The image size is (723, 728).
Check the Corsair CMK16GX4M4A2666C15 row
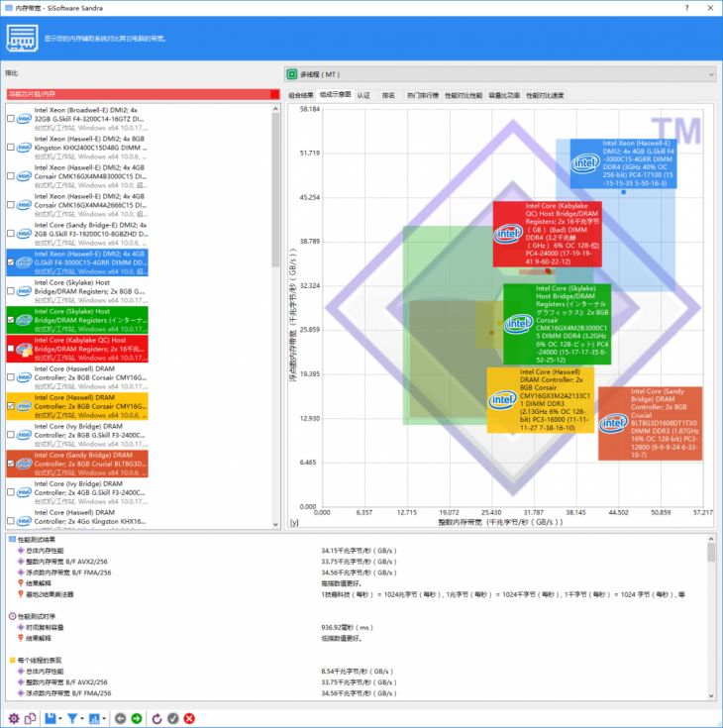11,205
